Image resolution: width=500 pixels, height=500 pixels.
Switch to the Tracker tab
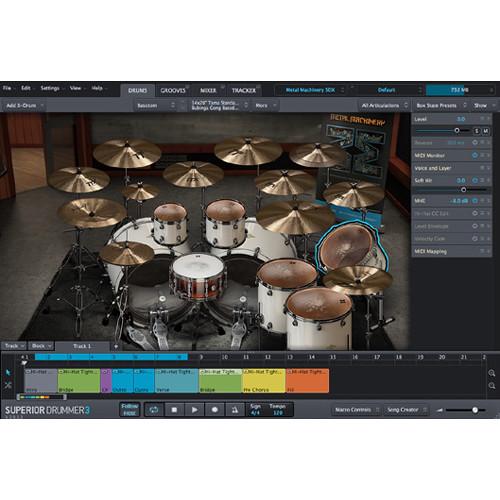click(244, 90)
